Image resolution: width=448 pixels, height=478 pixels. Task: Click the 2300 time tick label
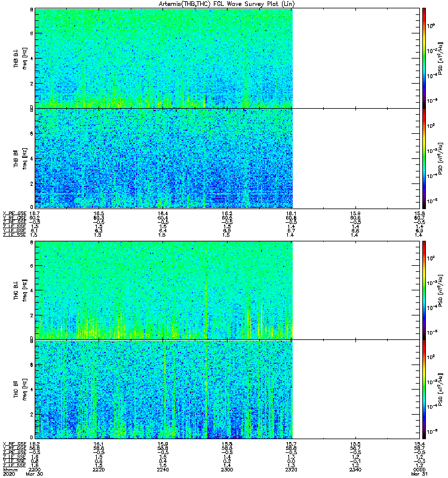tap(227, 470)
